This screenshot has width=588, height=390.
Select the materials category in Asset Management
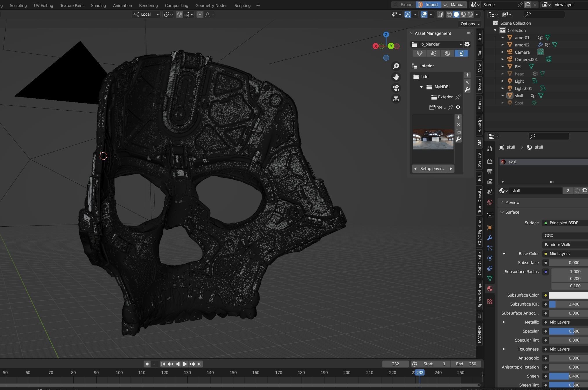point(447,53)
